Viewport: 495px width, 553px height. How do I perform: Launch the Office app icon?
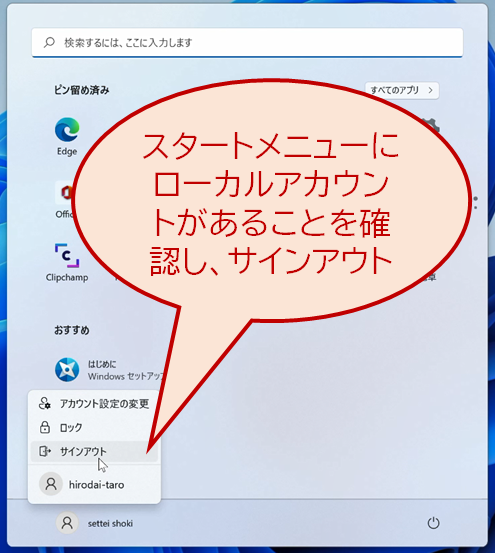[65, 193]
